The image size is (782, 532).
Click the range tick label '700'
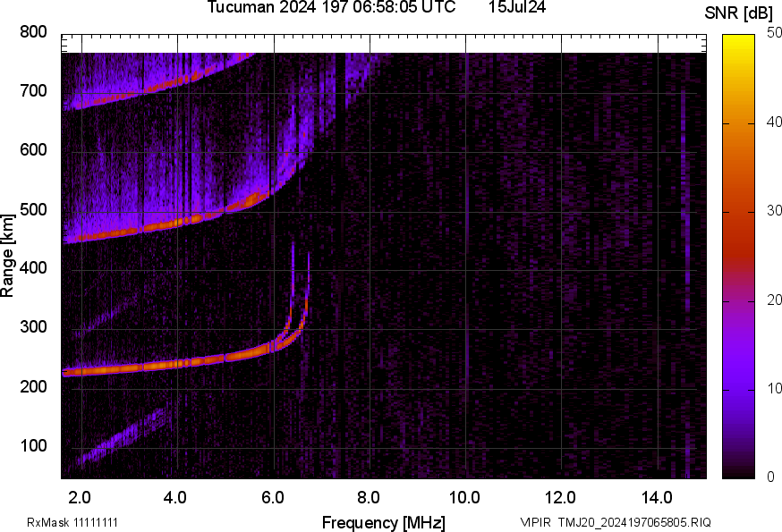click(x=33, y=90)
